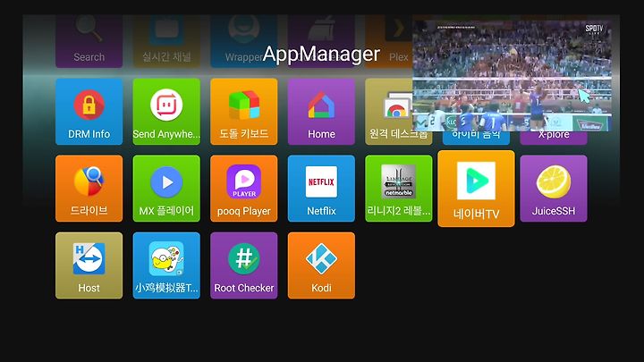Click the SPOTV live video preview

pyautogui.click(x=513, y=76)
